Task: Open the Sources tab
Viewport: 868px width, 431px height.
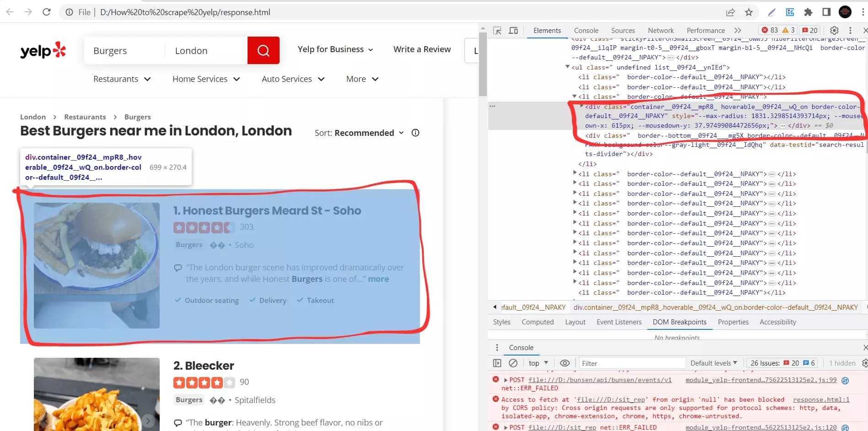Action: [x=623, y=31]
